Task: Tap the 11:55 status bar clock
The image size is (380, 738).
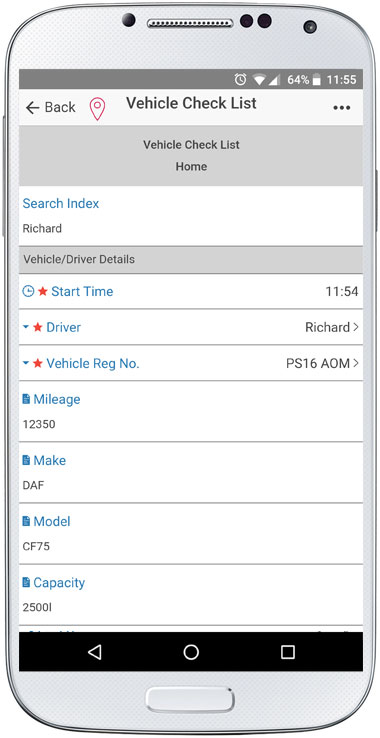Action: coord(342,80)
